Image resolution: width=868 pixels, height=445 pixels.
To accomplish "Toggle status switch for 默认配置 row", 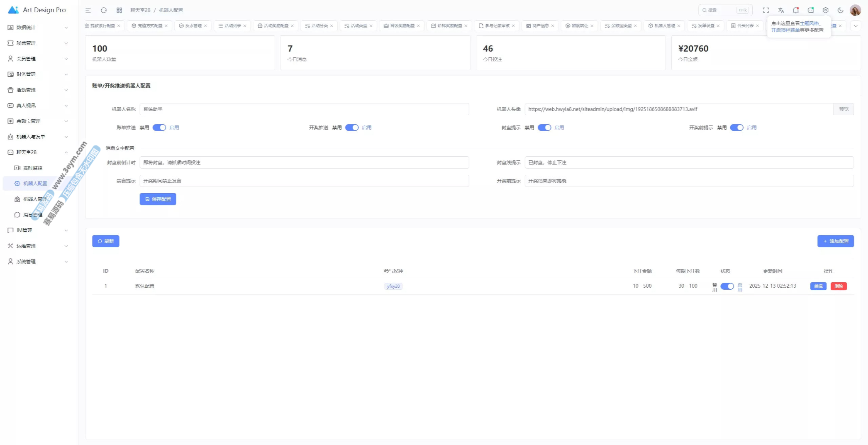I will coord(727,286).
